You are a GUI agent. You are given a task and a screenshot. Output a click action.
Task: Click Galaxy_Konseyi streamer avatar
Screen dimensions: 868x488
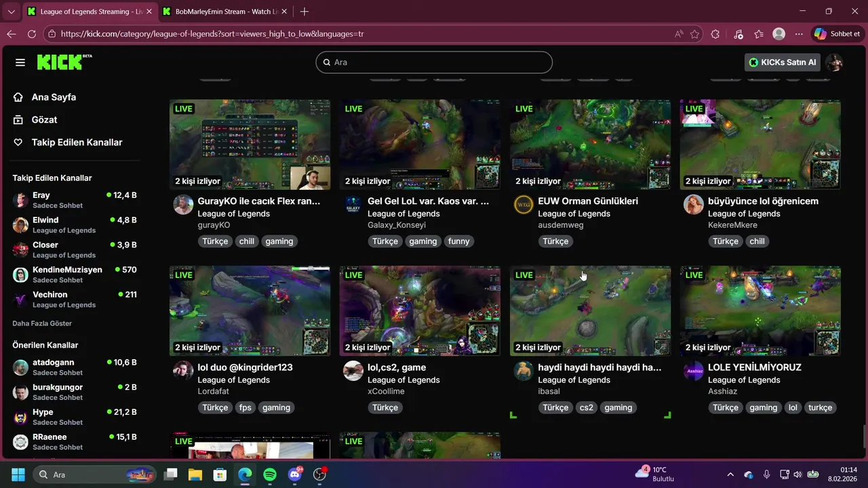click(353, 205)
